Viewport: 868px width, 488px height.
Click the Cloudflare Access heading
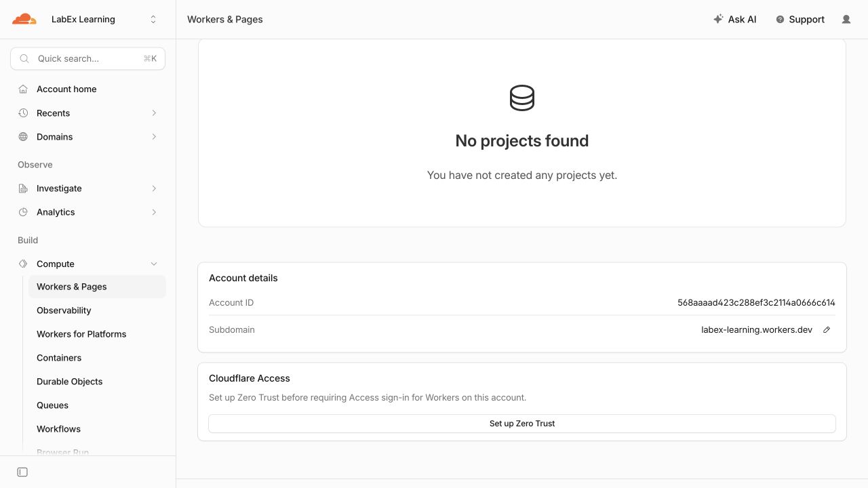point(250,378)
